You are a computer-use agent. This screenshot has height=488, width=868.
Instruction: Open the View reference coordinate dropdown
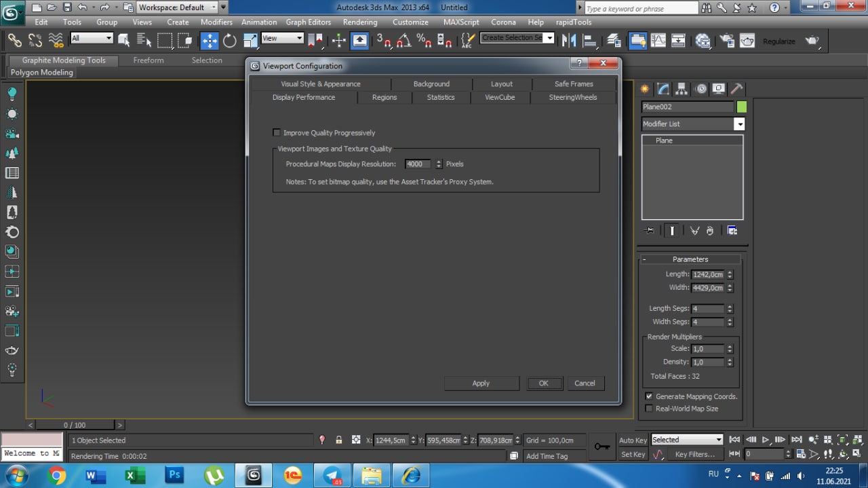point(282,39)
